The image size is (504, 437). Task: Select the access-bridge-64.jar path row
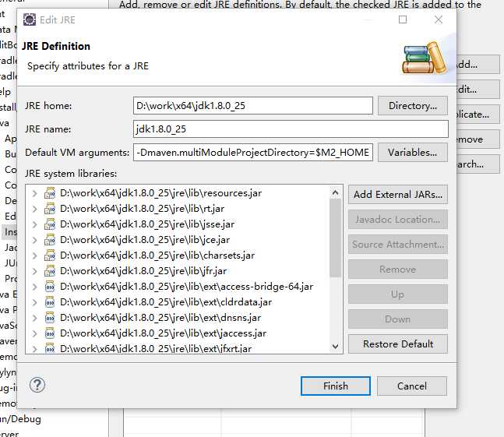coord(186,287)
